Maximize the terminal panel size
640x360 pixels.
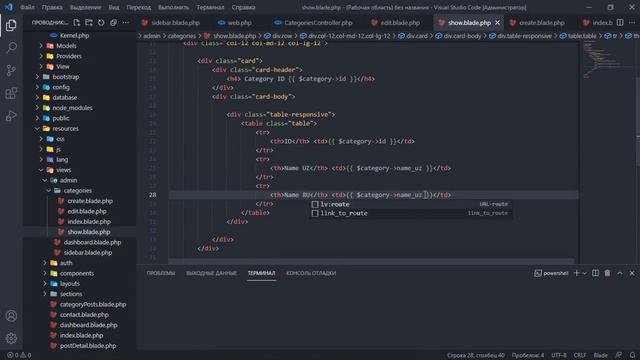point(620,273)
